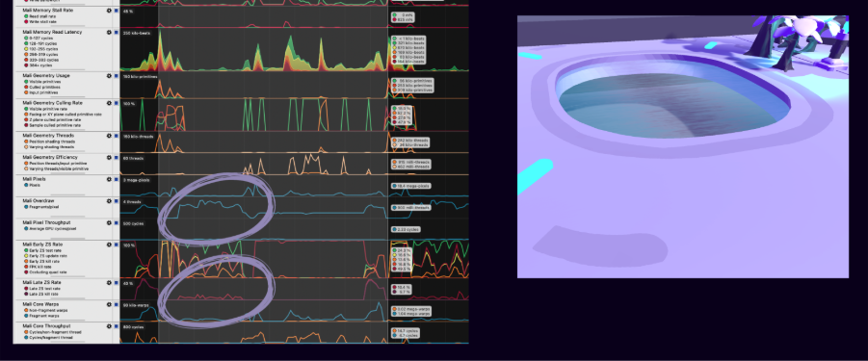Open settings gear for Mali Geometry Culling Rate

pyautogui.click(x=109, y=103)
